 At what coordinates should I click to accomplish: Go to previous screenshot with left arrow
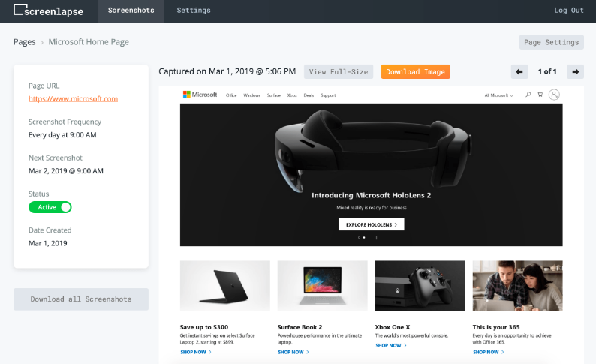click(x=519, y=71)
